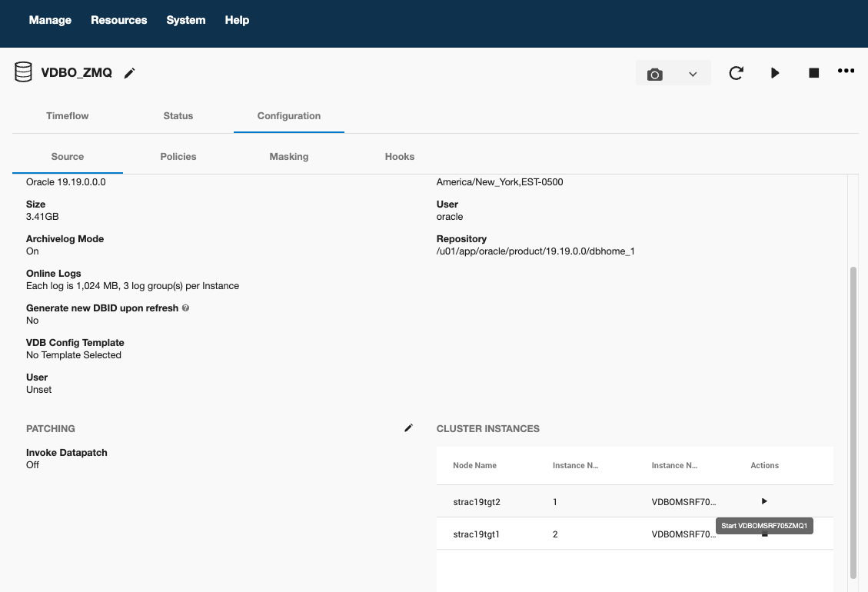Stop the instance on node strac19tgt1
The width and height of the screenshot is (868, 592).
tap(763, 534)
